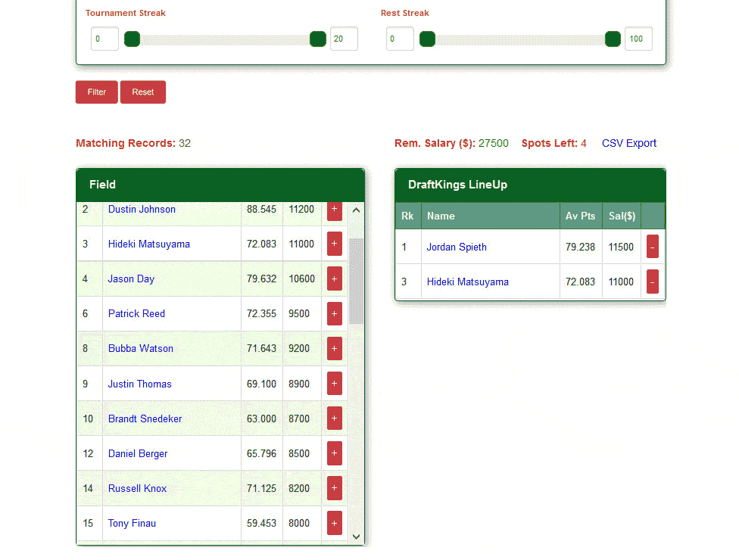
Task: Open Jason Day player link
Action: point(131,278)
